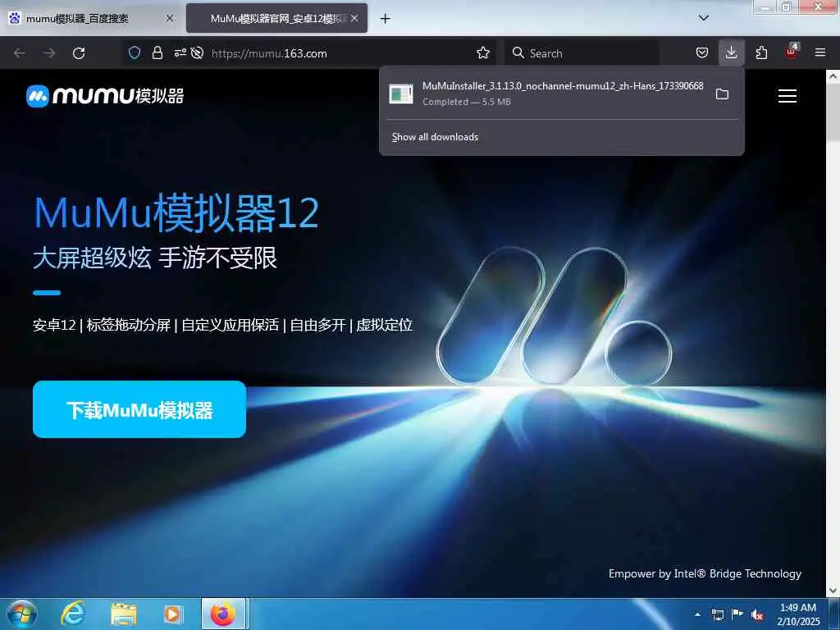Screen dimensions: 840x630
Task: Bookmark this page with the star icon
Action: (x=483, y=52)
